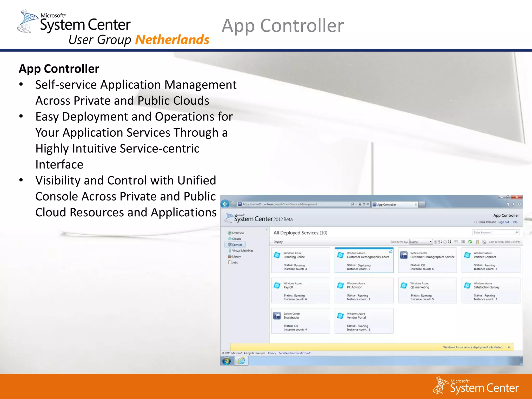532x399 pixels.
Task: Select Customer Demographics Azure service tile
Action: pos(364,260)
